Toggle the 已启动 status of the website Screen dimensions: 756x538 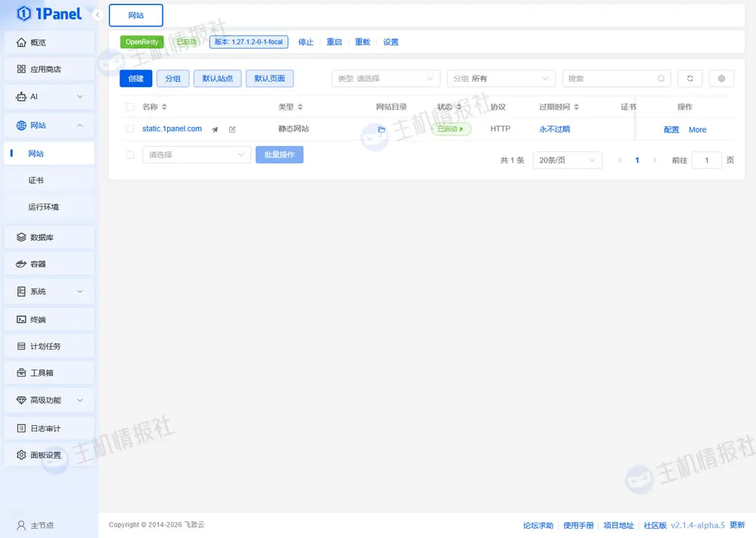(451, 129)
